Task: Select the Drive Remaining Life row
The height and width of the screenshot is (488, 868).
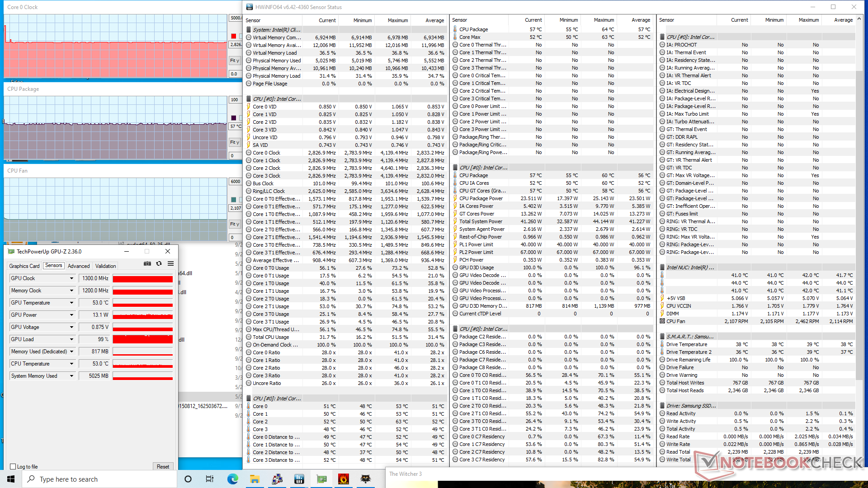Action: click(756, 360)
